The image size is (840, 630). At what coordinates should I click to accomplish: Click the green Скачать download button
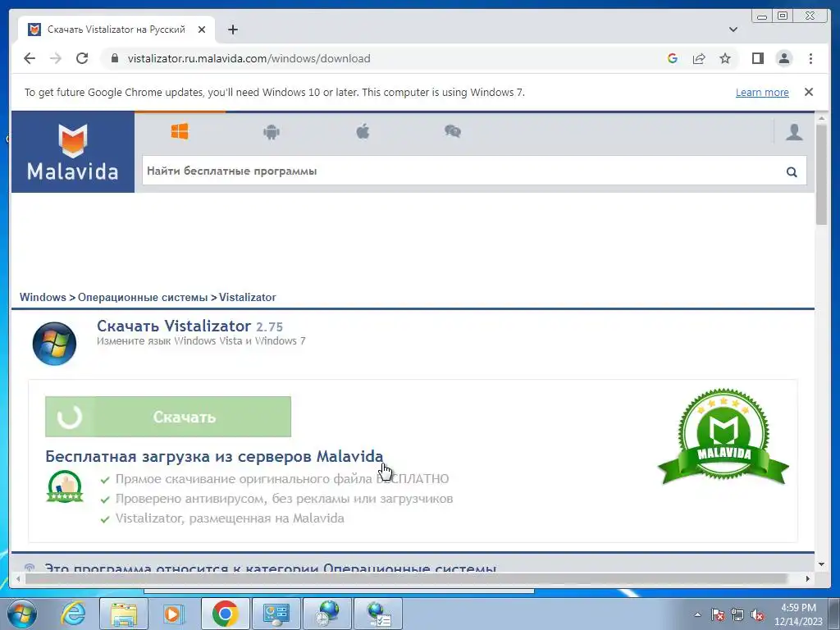168,417
